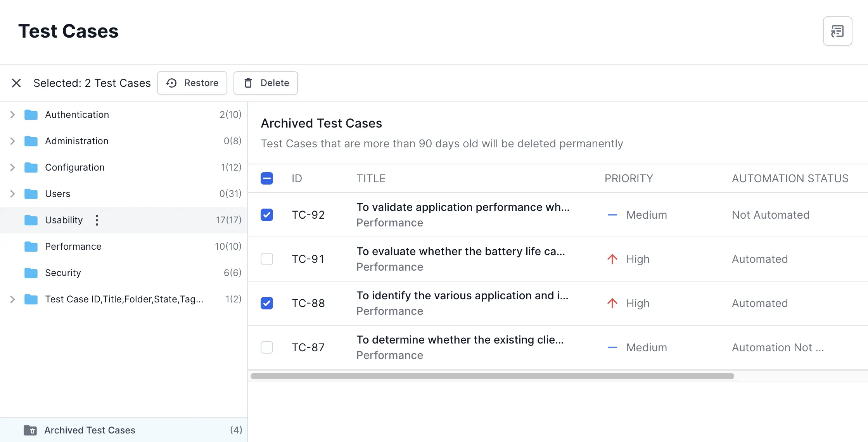
Task: Click the Security folder icon
Action: [31, 273]
